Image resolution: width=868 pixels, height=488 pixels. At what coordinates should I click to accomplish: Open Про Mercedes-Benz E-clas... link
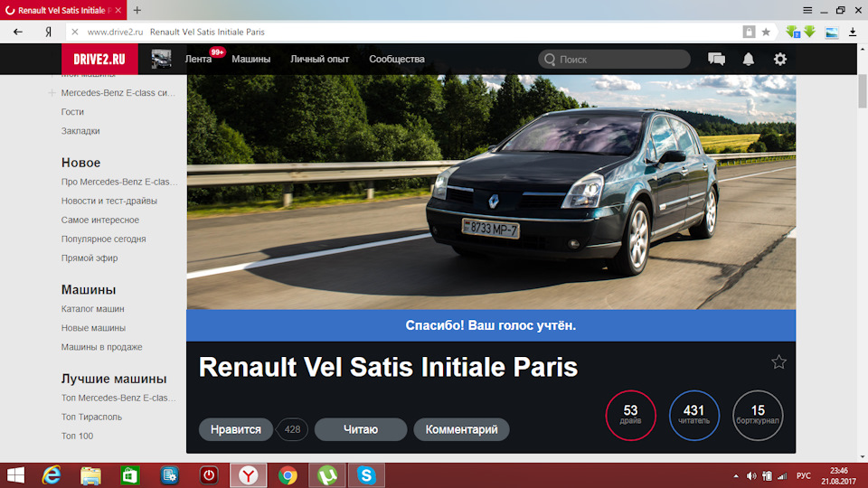pos(119,182)
